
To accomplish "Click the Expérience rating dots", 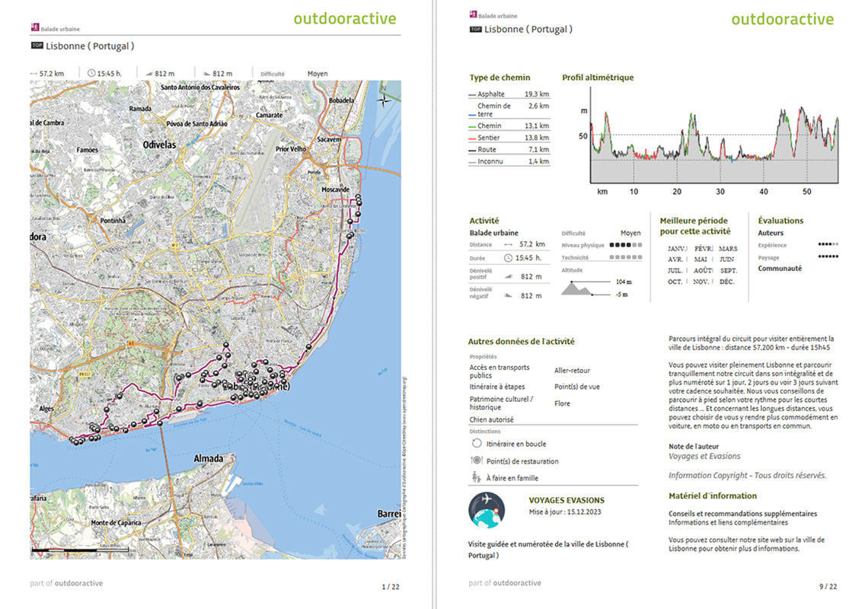I will click(x=828, y=244).
